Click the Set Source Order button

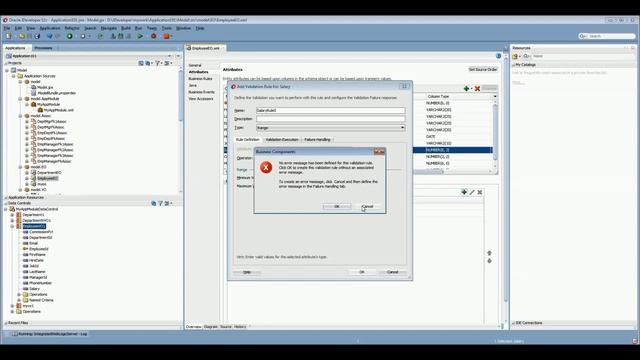(x=483, y=70)
